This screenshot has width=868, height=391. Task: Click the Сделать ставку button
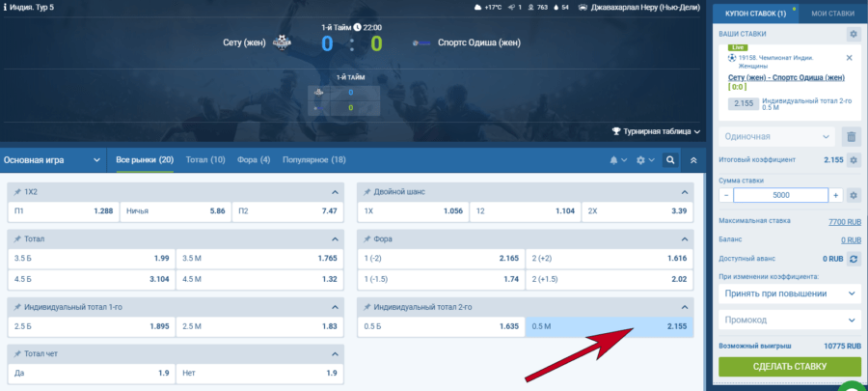pos(790,367)
